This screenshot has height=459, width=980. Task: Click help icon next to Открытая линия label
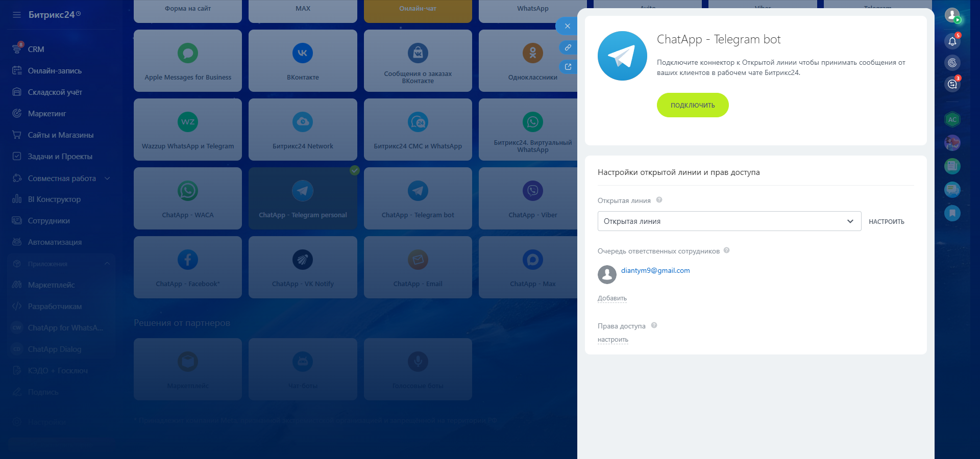(659, 200)
